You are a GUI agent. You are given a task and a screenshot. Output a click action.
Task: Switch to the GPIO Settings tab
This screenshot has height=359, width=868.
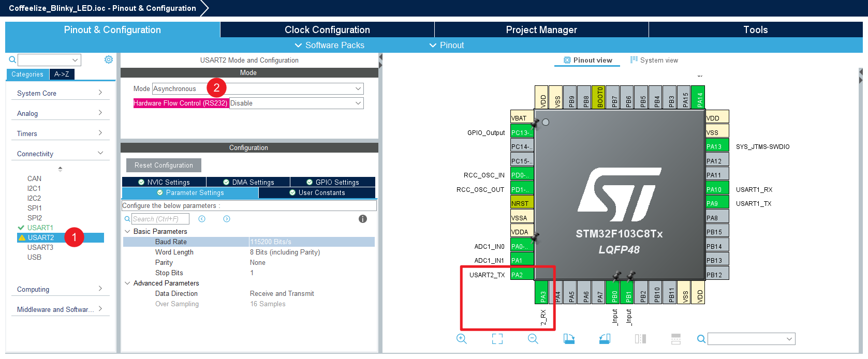click(332, 182)
